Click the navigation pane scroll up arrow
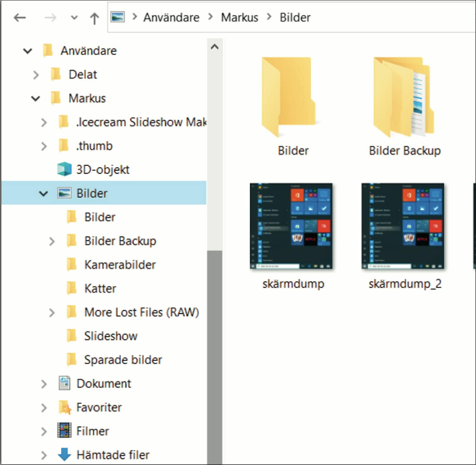Image resolution: width=476 pixels, height=465 pixels. pyautogui.click(x=215, y=47)
